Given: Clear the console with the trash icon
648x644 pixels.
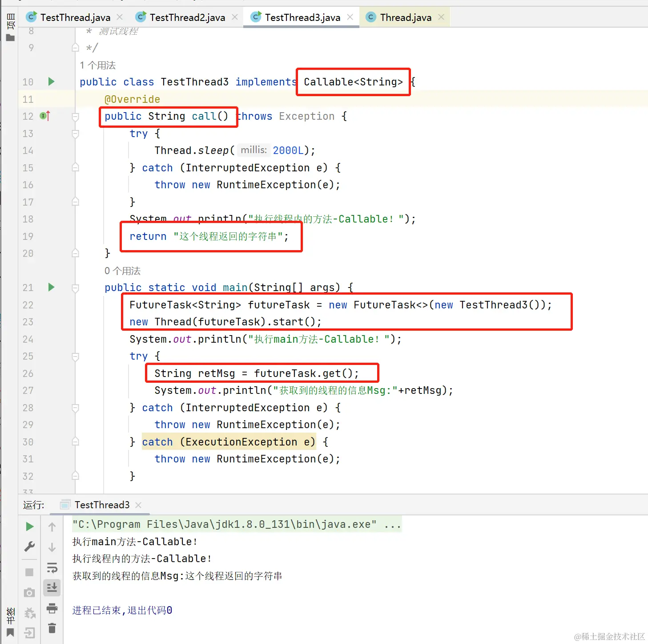Looking at the screenshot, I should pos(52,628).
